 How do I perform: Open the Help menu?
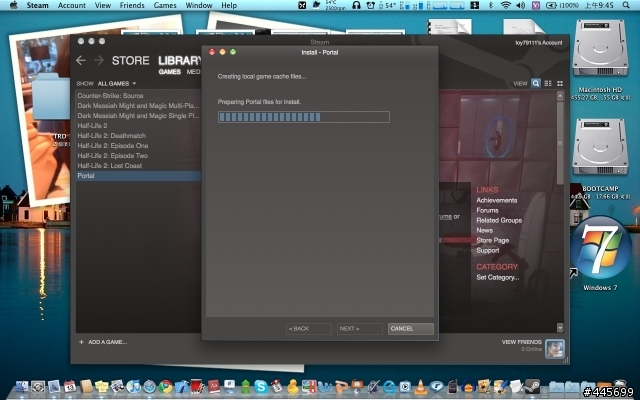click(229, 5)
